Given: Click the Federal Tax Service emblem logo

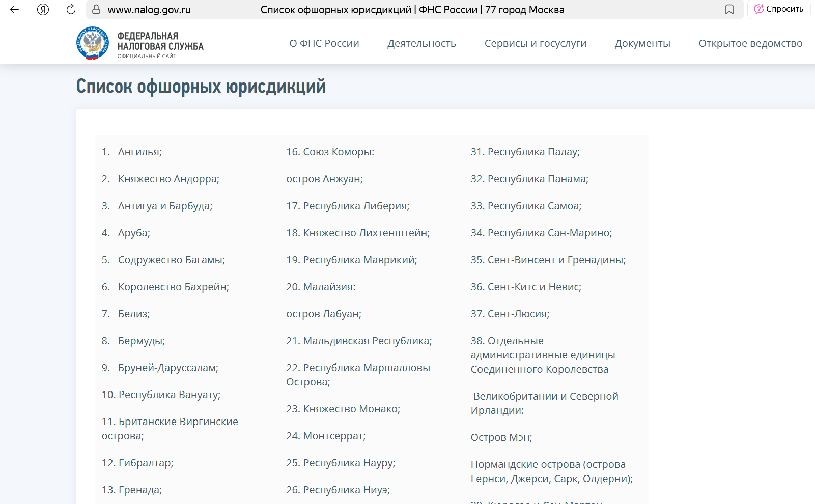Looking at the screenshot, I should pyautogui.click(x=92, y=42).
